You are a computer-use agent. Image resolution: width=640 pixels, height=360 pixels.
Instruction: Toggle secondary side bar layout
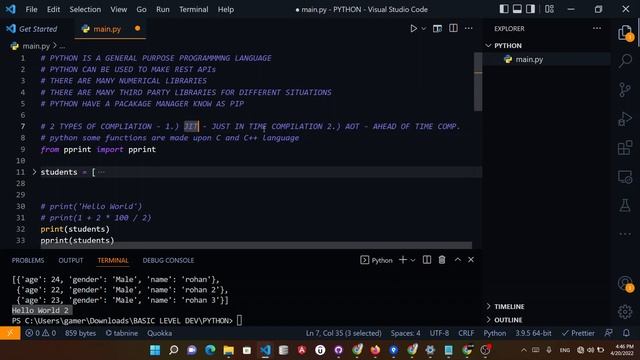530,9
